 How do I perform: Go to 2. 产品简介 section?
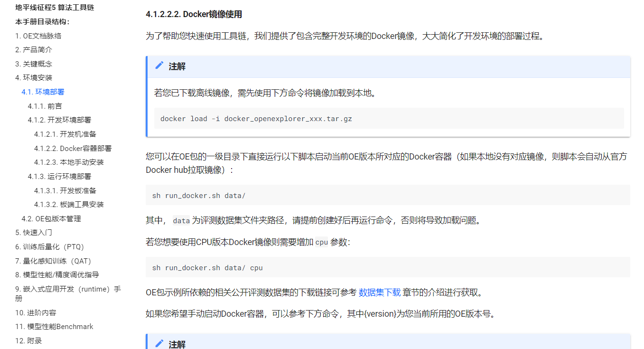[x=34, y=49]
